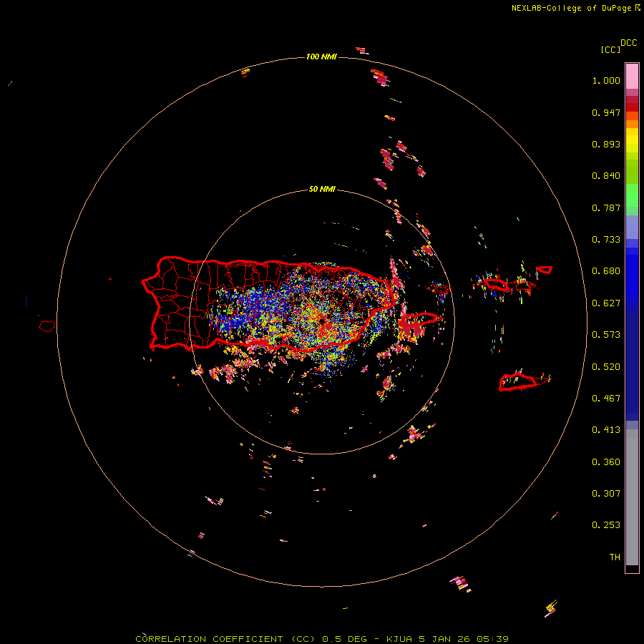Click the [CC] label above the color scale
Viewport: 644px width, 644px height.
610,49
